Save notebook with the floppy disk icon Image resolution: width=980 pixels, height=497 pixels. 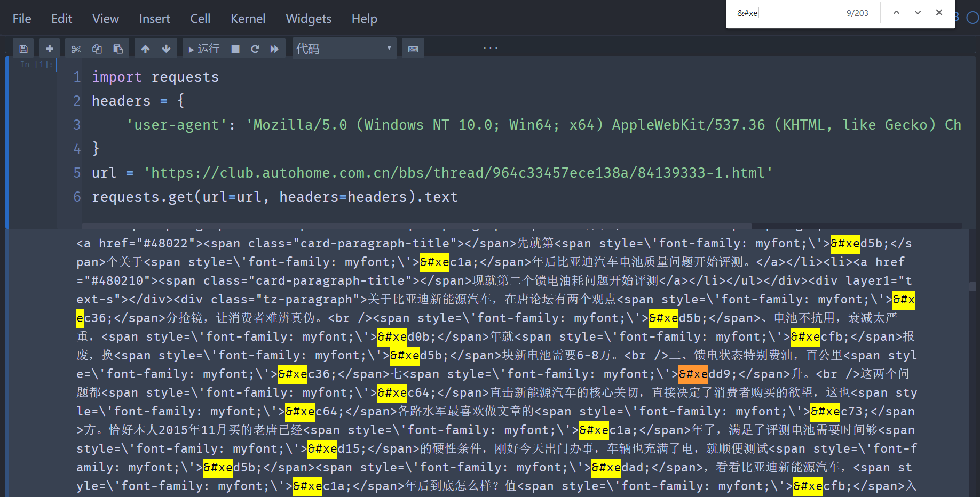23,49
